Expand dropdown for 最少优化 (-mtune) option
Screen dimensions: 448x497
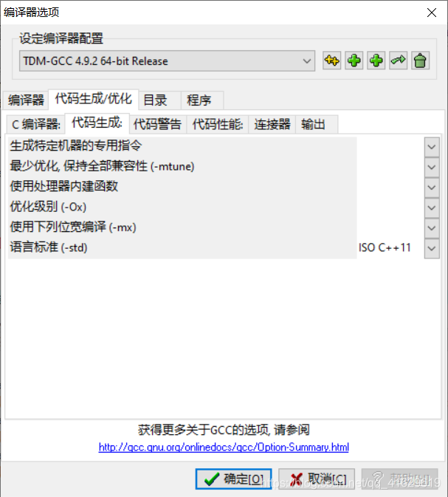[x=432, y=167]
